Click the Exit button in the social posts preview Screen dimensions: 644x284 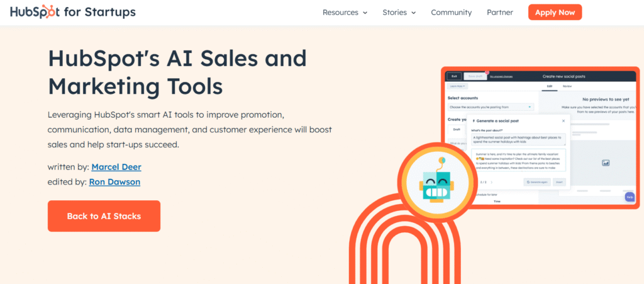click(x=454, y=76)
